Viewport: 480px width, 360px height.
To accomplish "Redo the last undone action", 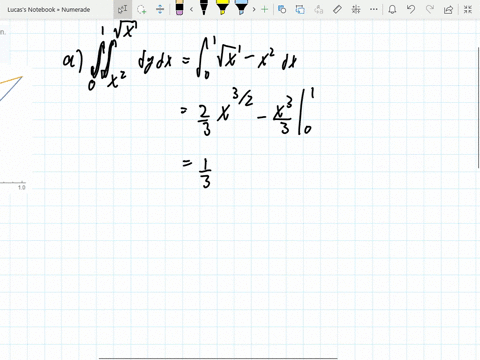I will click(x=430, y=9).
